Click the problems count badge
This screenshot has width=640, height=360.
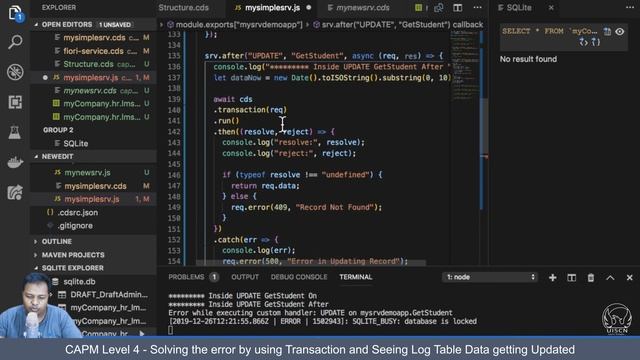click(x=214, y=277)
